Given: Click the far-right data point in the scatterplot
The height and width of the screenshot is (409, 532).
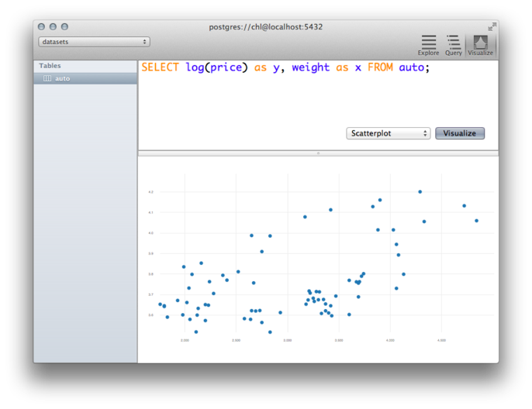Looking at the screenshot, I should pos(476,221).
